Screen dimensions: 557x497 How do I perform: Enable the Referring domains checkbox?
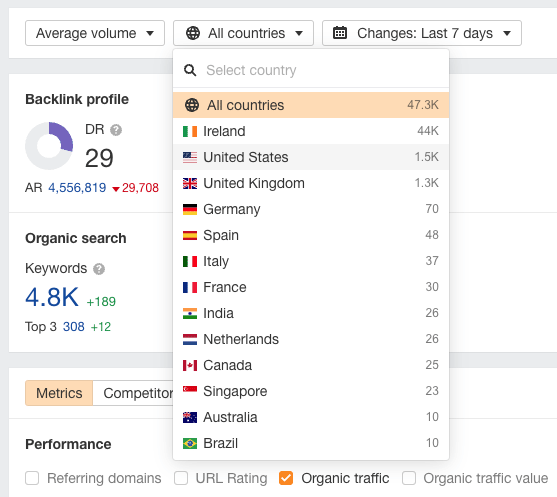[32, 478]
